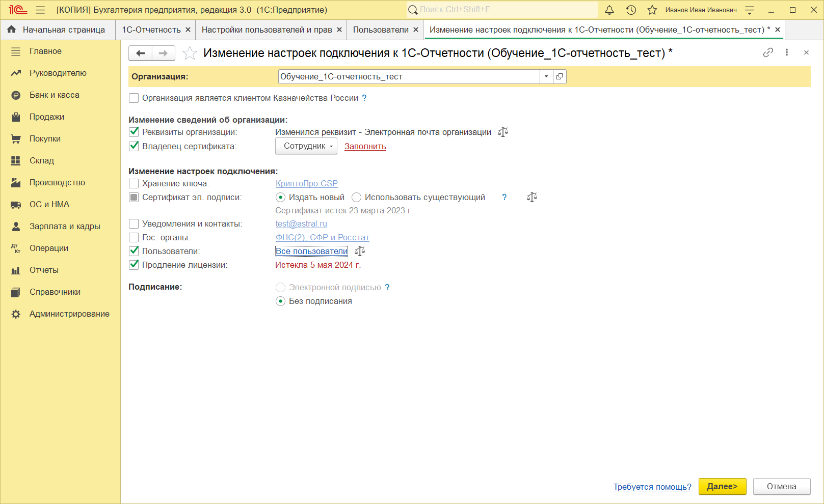Select Использовать существующий radio button
The image size is (824, 504).
pos(356,197)
